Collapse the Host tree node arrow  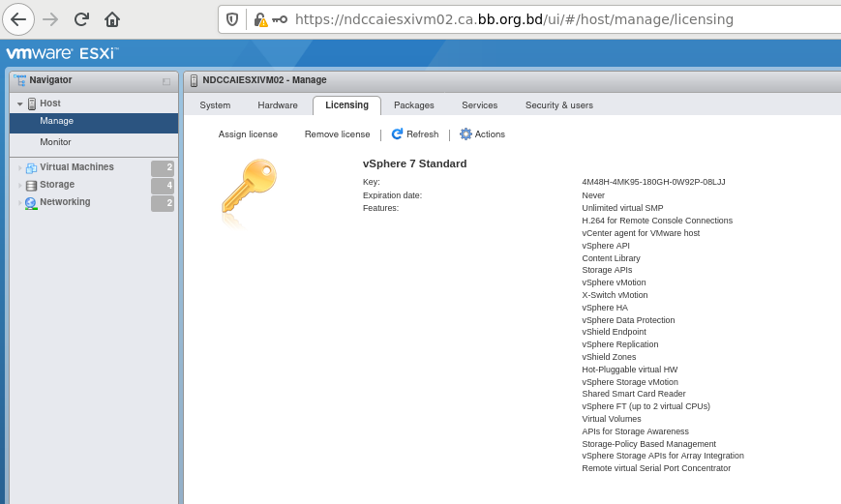point(20,104)
